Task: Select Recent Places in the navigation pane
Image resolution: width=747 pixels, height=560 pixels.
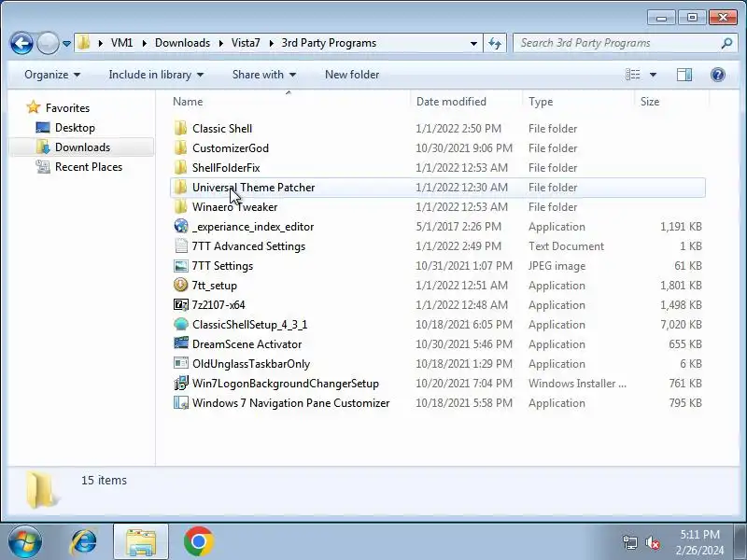Action: (x=89, y=167)
